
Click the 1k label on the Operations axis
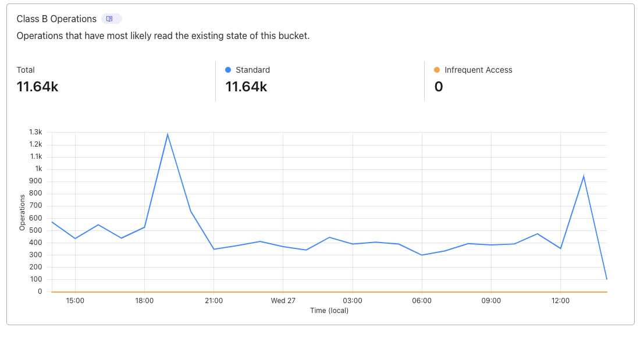click(x=38, y=169)
